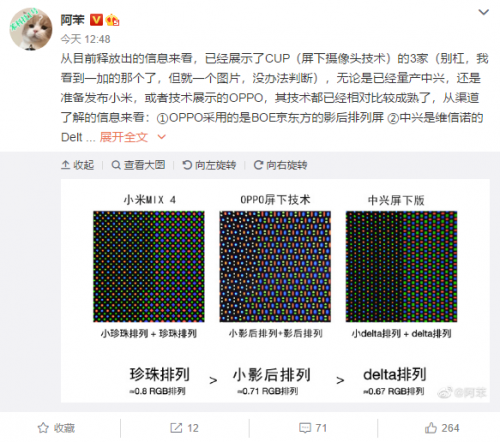
Task: Click the repost icon showing 12
Action: point(176,428)
